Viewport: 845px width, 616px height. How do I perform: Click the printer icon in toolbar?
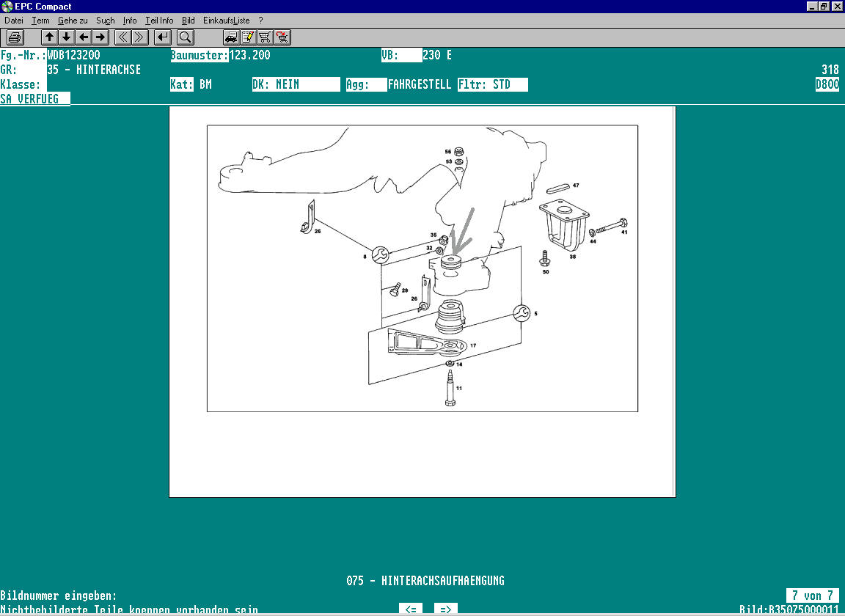pos(15,37)
